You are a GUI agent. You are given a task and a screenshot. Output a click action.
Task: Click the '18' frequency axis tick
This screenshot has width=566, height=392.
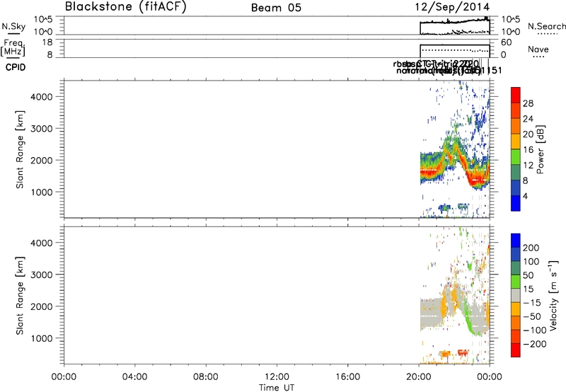(47, 42)
